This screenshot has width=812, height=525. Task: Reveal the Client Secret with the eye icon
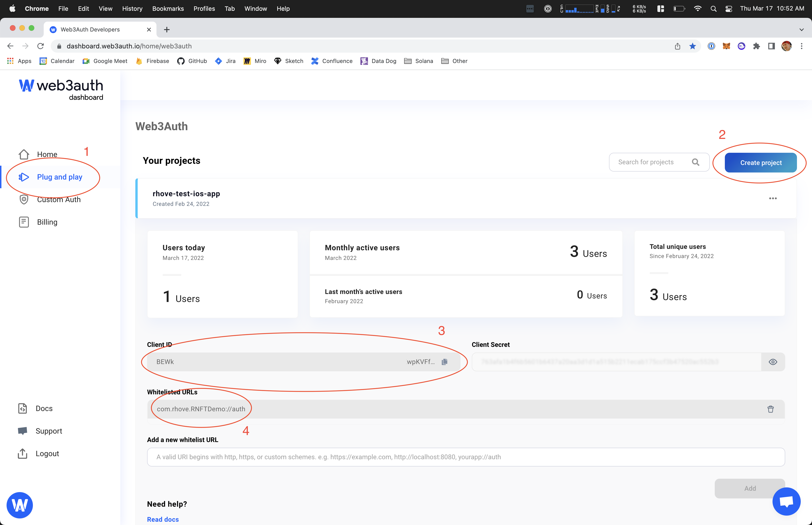click(773, 362)
